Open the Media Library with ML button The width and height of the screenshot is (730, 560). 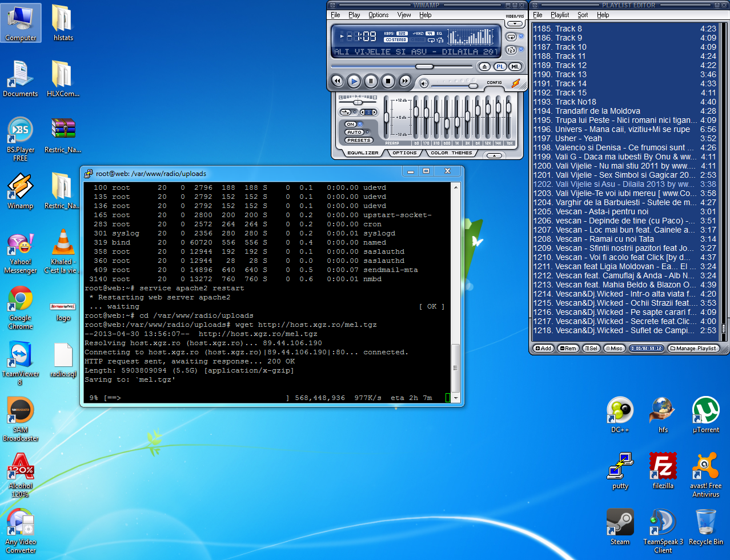(x=515, y=66)
